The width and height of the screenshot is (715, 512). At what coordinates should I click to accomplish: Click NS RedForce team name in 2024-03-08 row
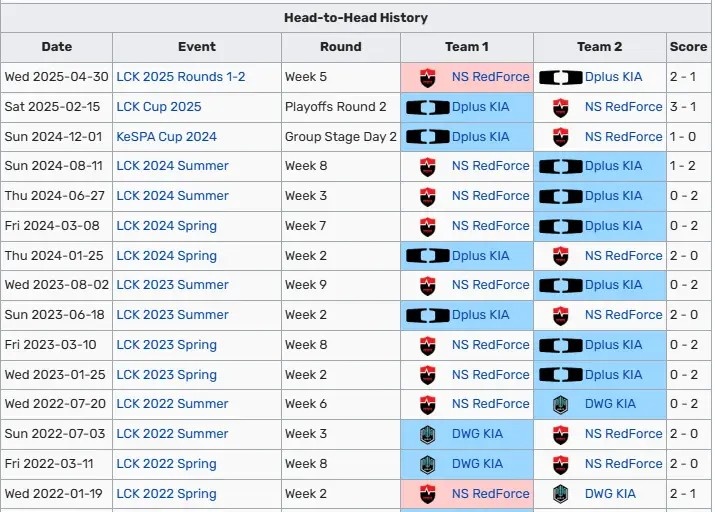point(490,226)
